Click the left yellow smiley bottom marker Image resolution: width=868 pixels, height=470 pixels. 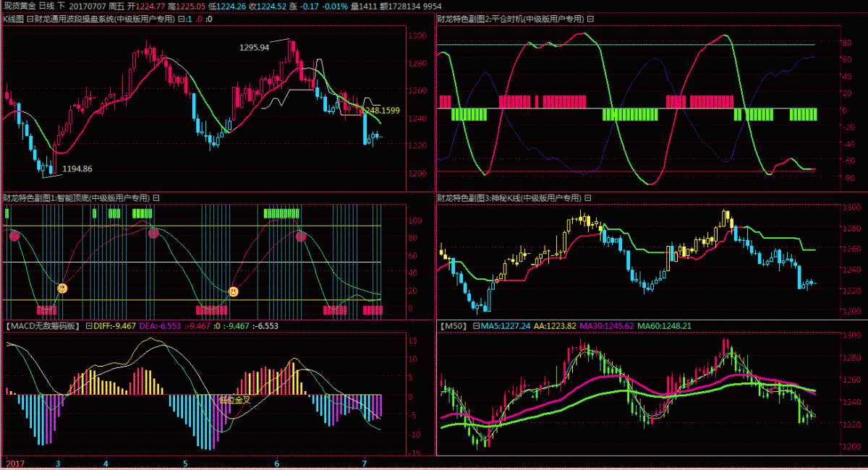tap(62, 288)
